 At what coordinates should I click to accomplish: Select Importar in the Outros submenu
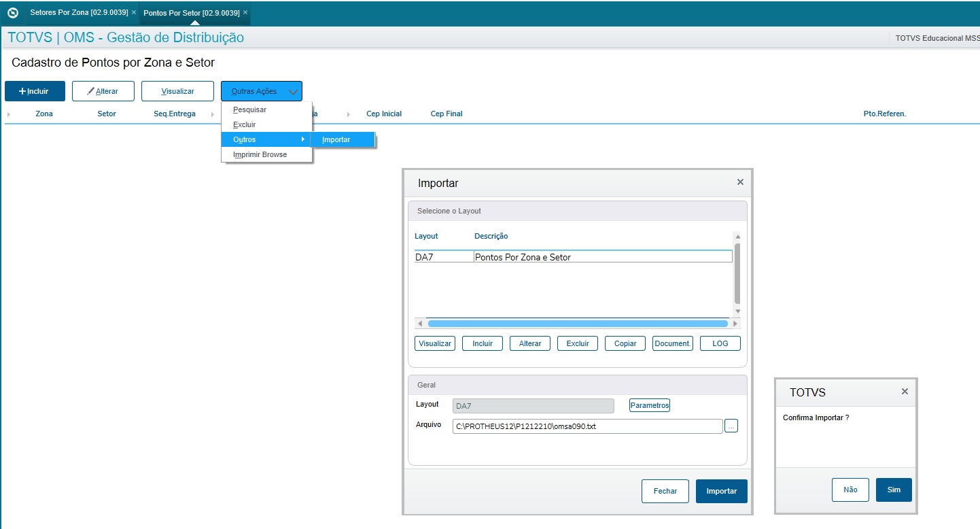click(x=343, y=139)
